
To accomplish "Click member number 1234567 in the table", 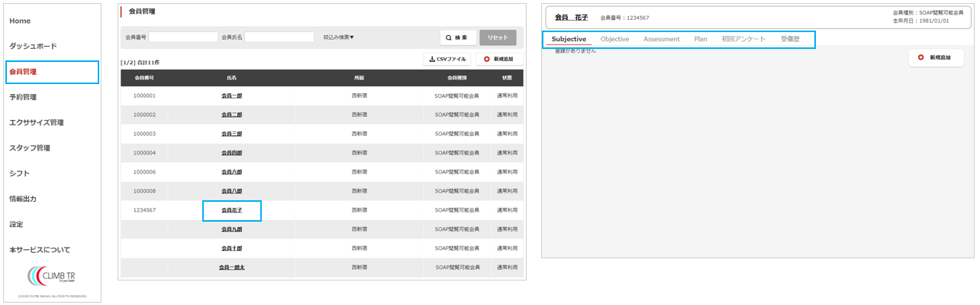I will point(144,210).
